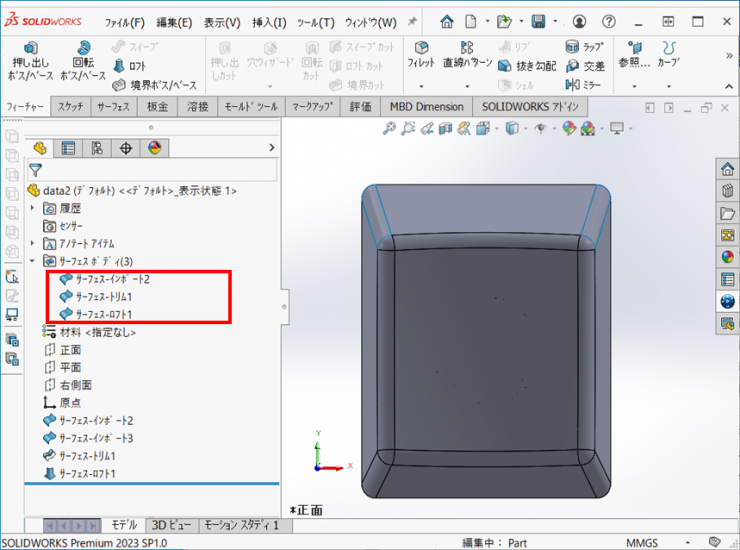Collapse the サーフェス ボディ(3) folder
This screenshot has height=550, width=740.
pos(33,261)
